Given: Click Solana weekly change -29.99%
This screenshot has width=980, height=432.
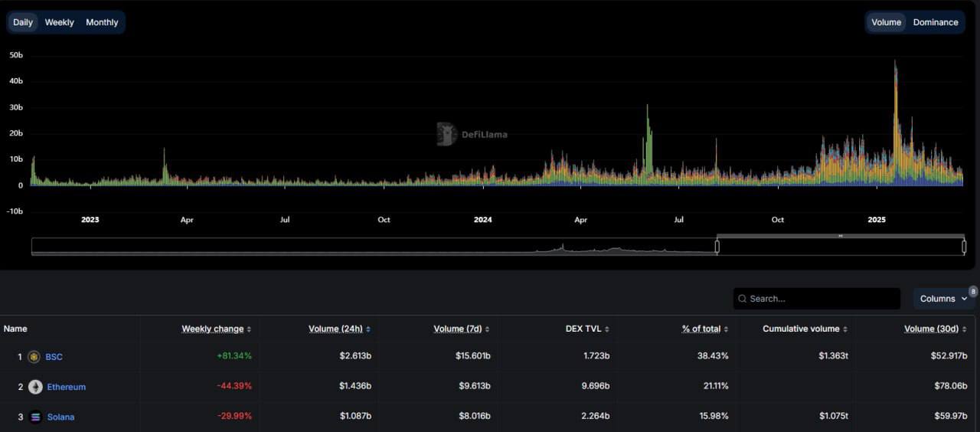Looking at the screenshot, I should click(x=234, y=416).
